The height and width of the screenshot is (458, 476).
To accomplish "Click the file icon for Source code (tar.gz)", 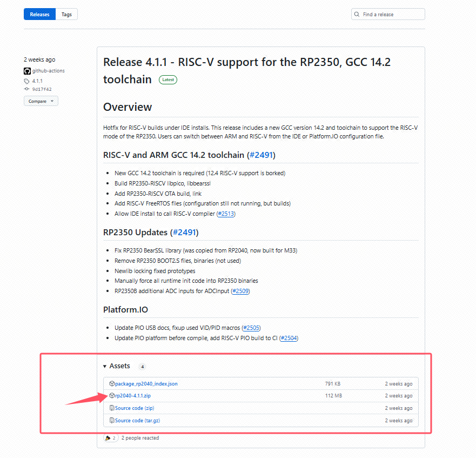I will [x=112, y=421].
